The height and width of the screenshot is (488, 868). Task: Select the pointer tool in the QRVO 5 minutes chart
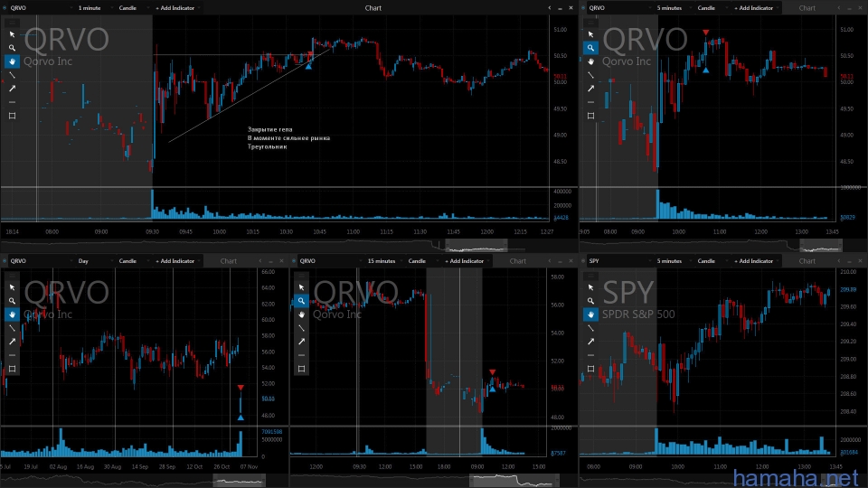pyautogui.click(x=590, y=34)
